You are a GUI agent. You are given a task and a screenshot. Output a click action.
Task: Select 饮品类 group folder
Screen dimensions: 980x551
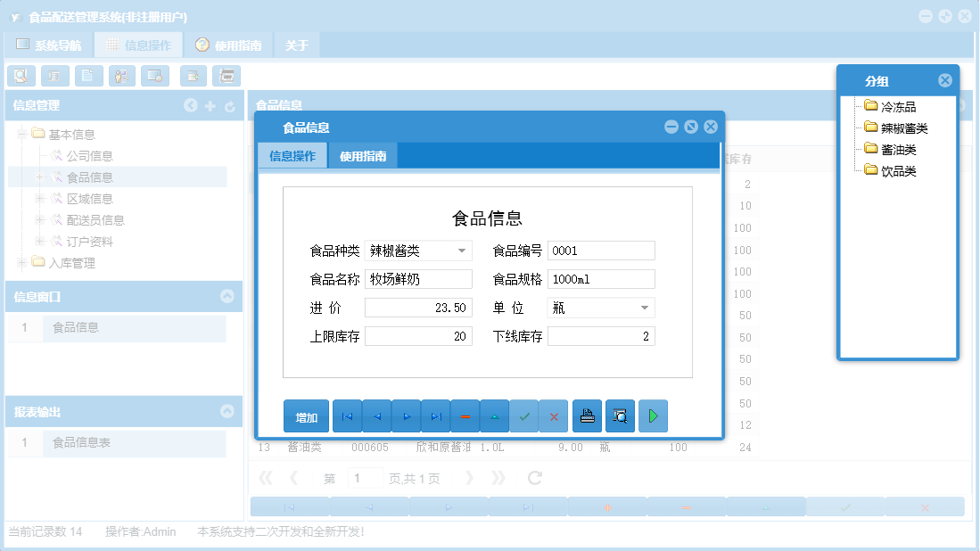click(x=898, y=170)
